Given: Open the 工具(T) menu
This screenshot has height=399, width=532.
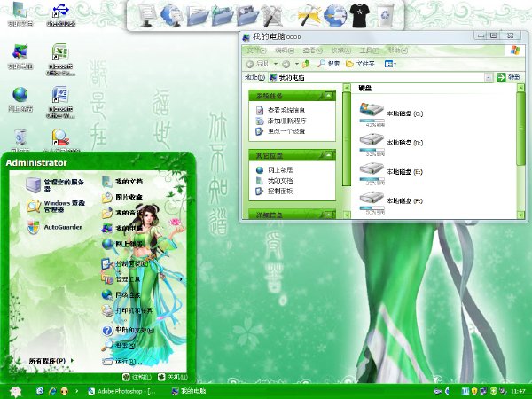Looking at the screenshot, I should tap(369, 51).
